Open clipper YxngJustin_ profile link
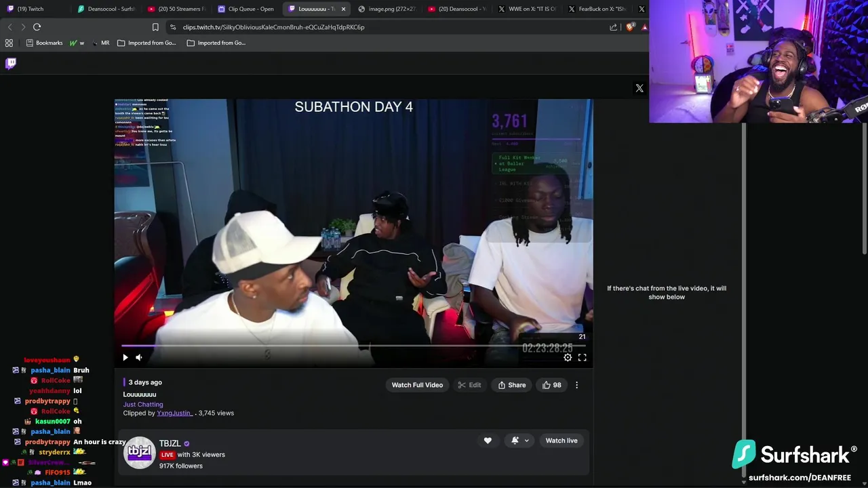 coord(175,413)
